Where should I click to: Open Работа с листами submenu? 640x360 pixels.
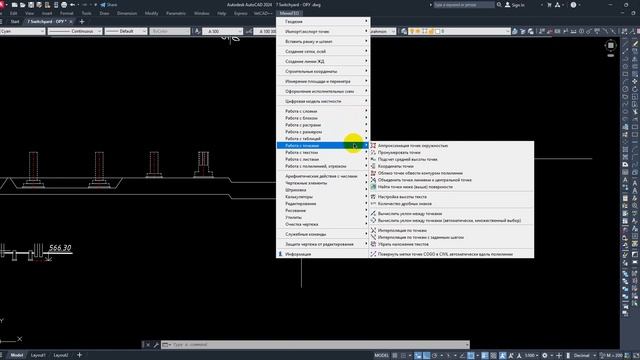coord(323,159)
